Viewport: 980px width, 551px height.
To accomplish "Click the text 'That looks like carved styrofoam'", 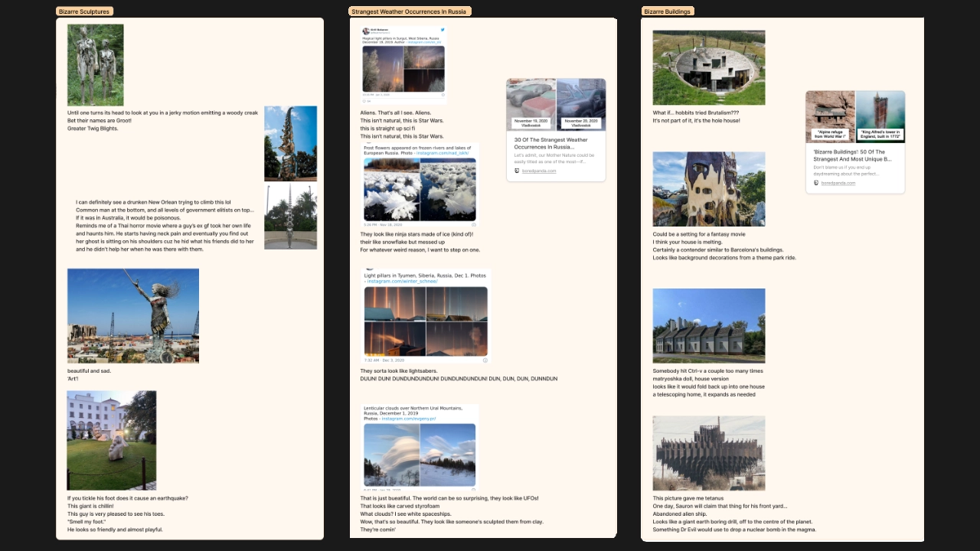I will click(400, 506).
